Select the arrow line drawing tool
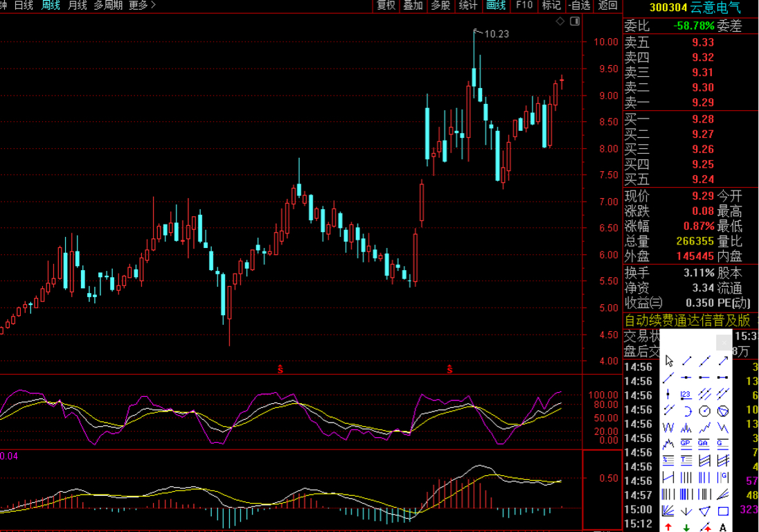Viewport: 759px width, 532px height. tap(723, 361)
